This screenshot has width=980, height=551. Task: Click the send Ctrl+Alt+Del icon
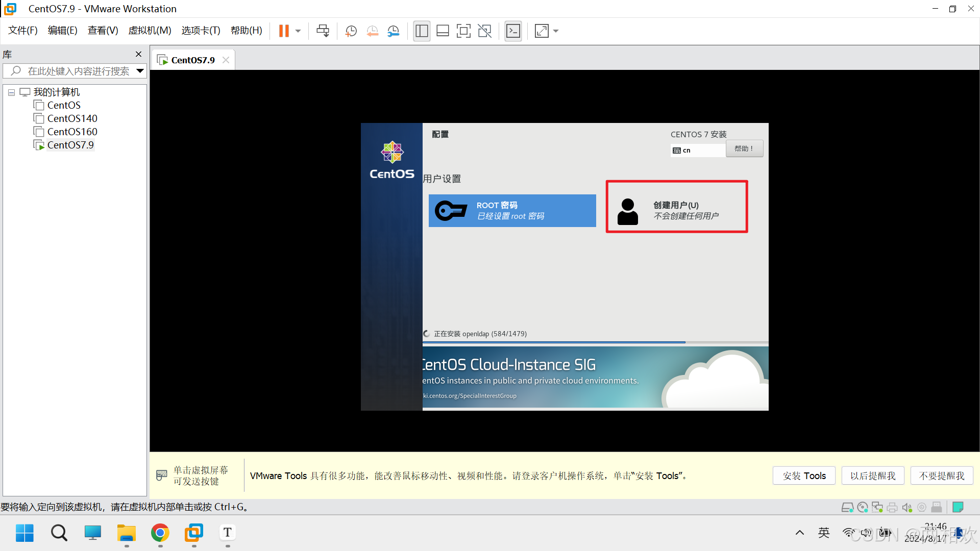click(x=323, y=31)
